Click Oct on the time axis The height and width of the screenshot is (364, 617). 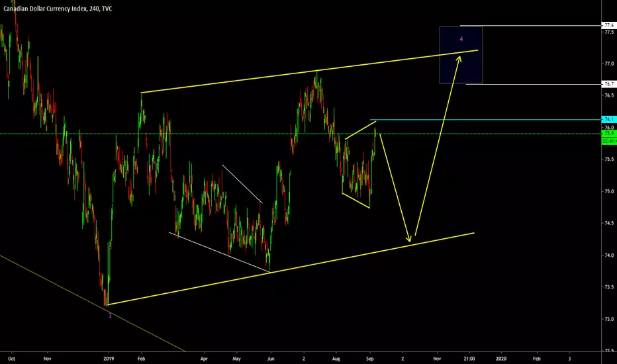click(x=11, y=359)
